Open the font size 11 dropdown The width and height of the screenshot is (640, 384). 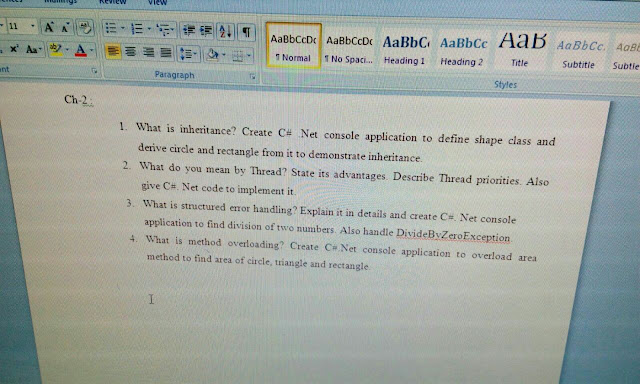pyautogui.click(x=33, y=27)
